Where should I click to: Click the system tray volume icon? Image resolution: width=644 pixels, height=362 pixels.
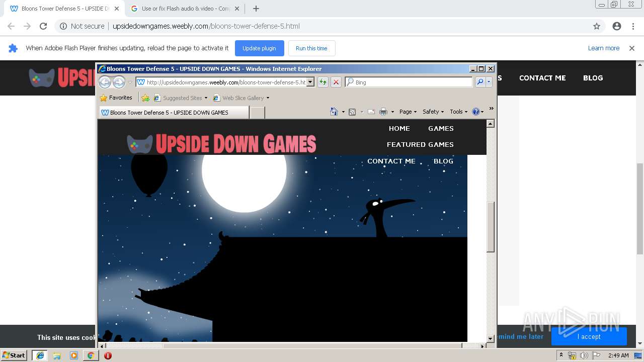click(x=584, y=355)
